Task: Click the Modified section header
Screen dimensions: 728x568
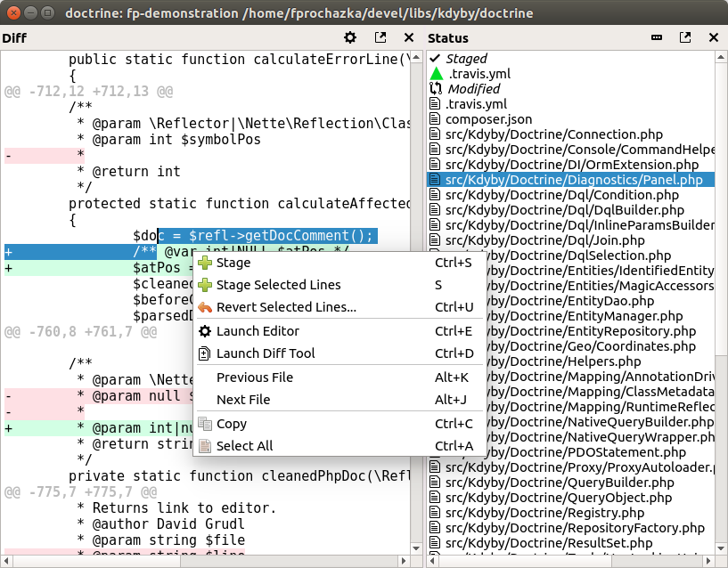Action: (x=473, y=89)
